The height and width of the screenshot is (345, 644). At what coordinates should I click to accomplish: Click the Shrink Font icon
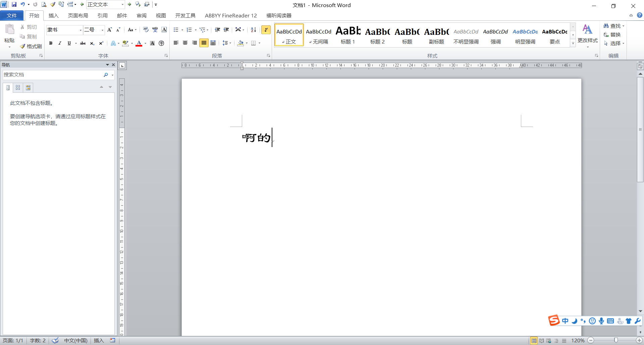pyautogui.click(x=118, y=30)
